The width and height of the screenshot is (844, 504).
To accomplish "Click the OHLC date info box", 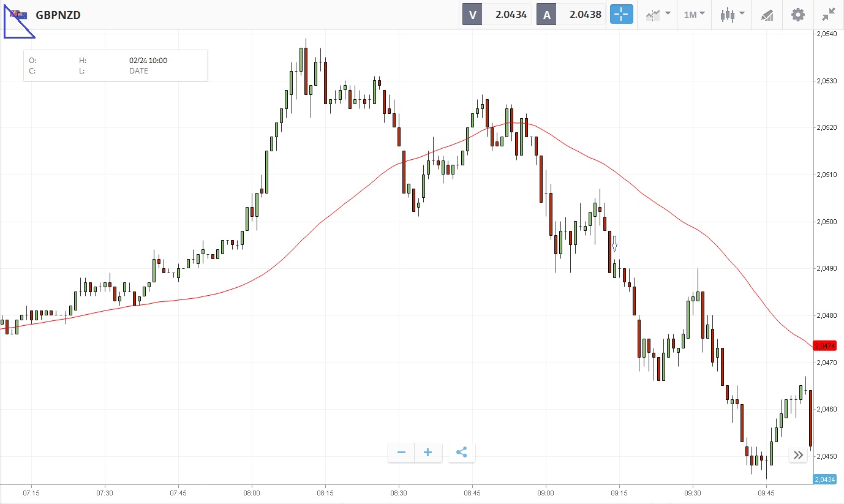I will click(116, 66).
